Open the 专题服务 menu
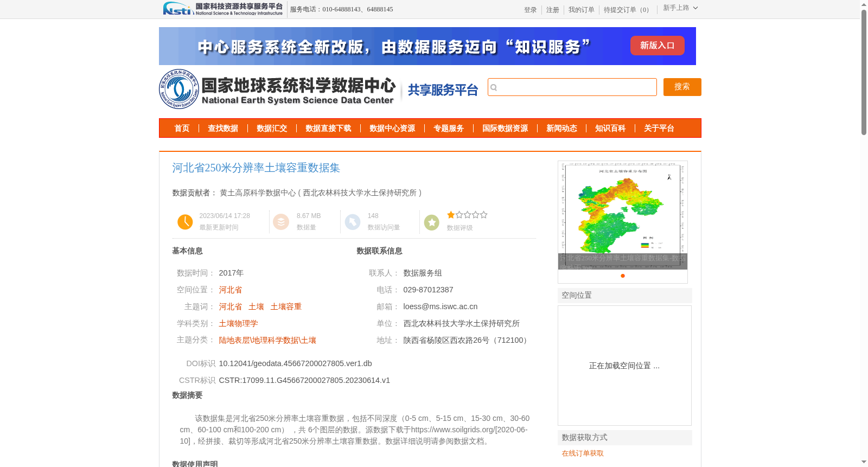The height and width of the screenshot is (467, 868). tap(449, 129)
